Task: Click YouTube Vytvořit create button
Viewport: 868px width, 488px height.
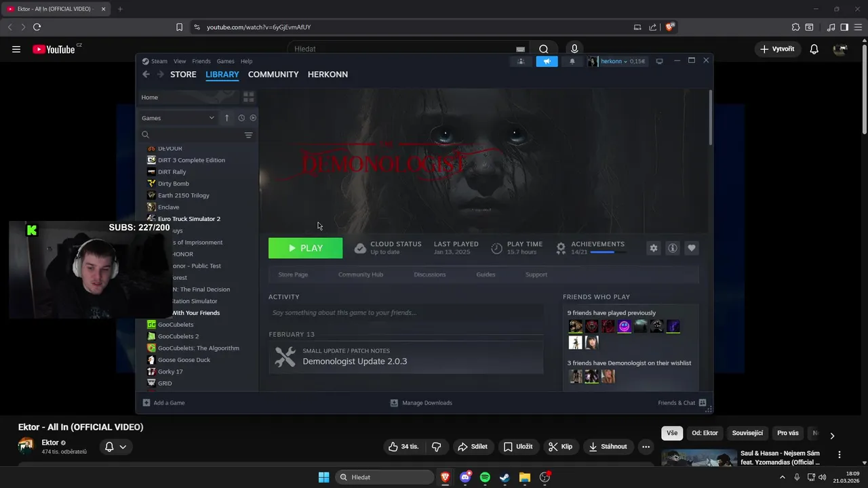Action: (777, 49)
